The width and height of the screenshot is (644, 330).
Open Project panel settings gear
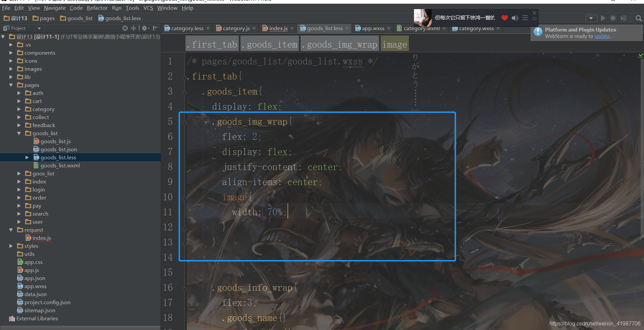pos(145,28)
